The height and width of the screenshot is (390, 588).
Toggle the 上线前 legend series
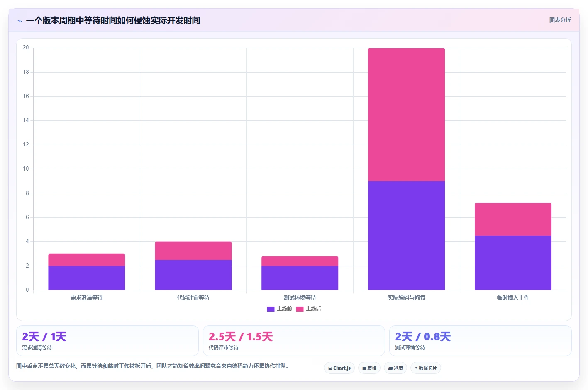tap(280, 309)
